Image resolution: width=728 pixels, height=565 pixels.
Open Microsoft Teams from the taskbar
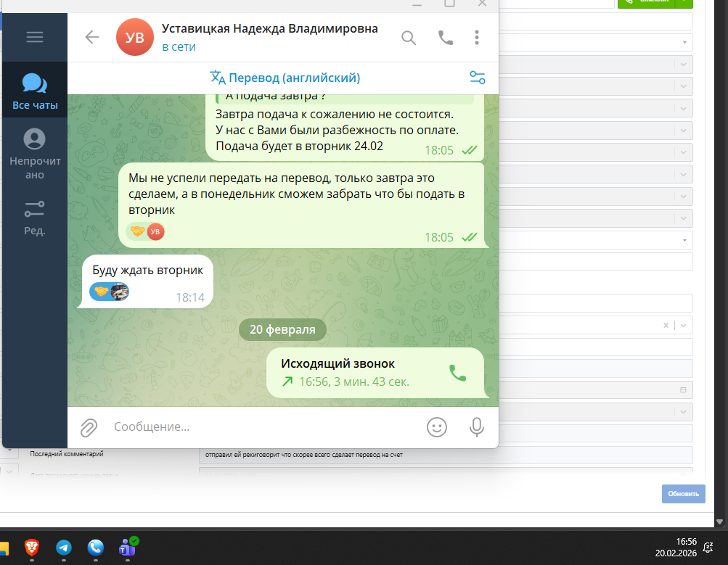128,547
